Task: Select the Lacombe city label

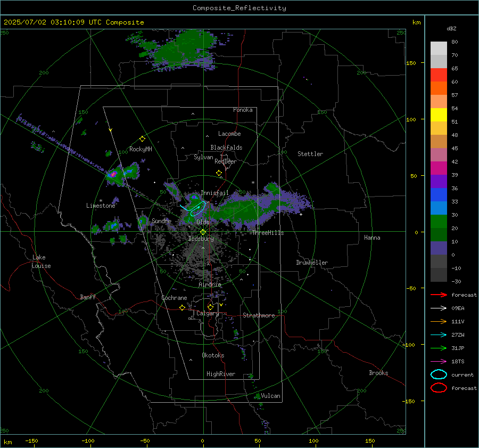Action: 229,134
